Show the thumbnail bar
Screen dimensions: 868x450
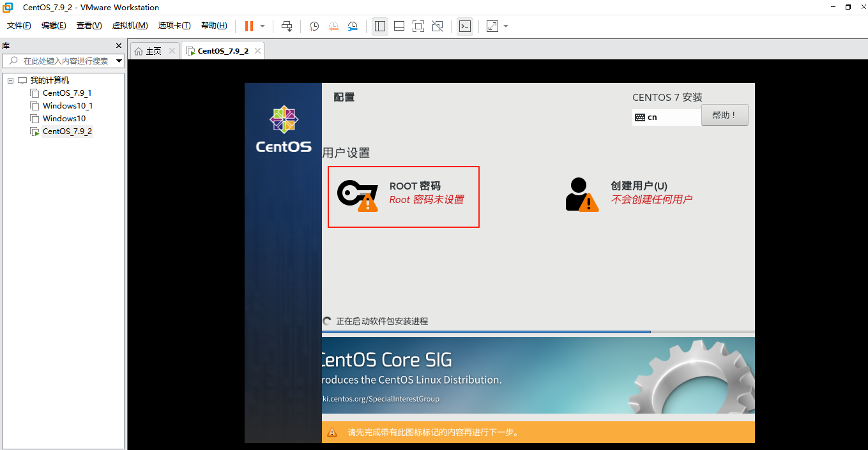coord(399,26)
